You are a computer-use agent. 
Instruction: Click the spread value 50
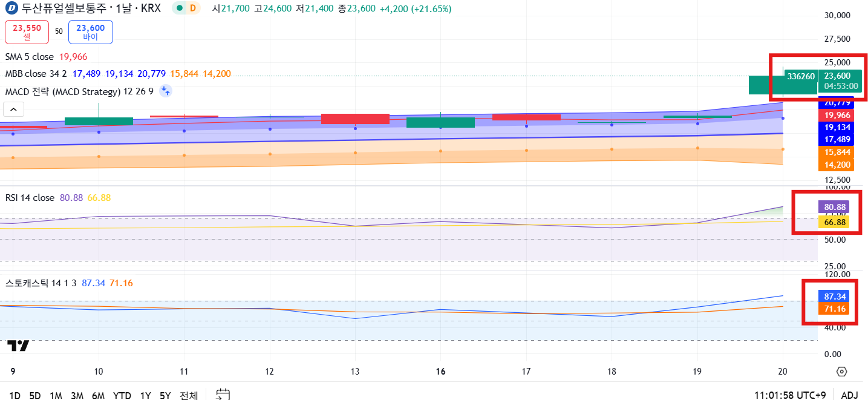coord(59,31)
